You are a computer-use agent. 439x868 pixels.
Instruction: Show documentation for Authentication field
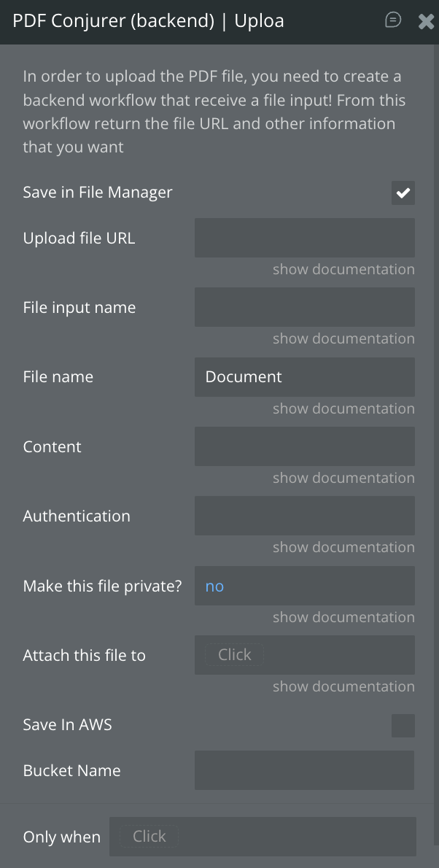point(343,547)
